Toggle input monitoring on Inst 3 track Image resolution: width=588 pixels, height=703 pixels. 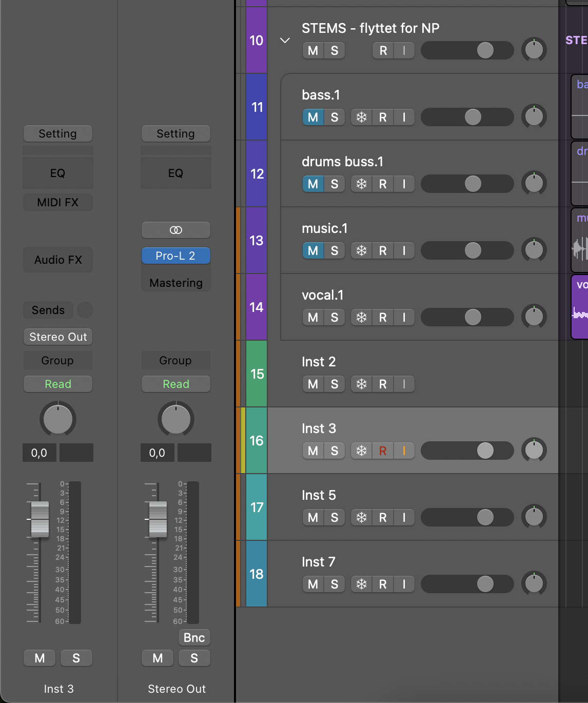[x=404, y=451]
